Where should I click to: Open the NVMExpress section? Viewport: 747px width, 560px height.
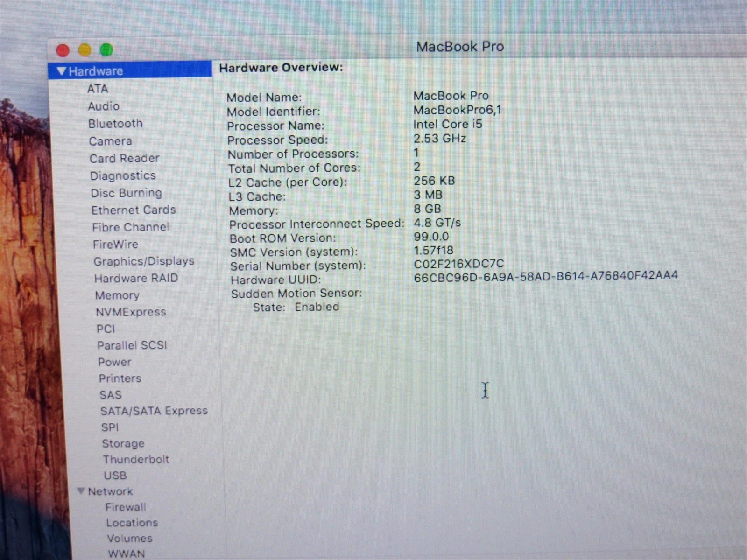[x=131, y=312]
